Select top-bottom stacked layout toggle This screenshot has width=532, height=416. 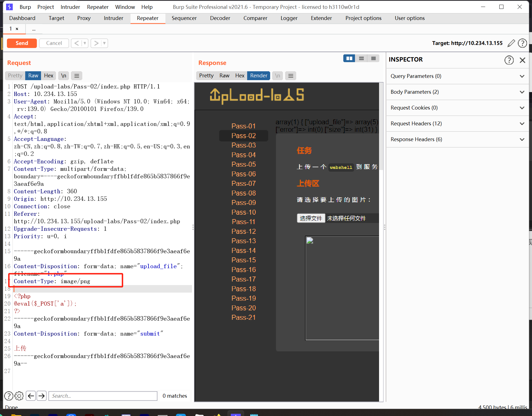click(361, 58)
